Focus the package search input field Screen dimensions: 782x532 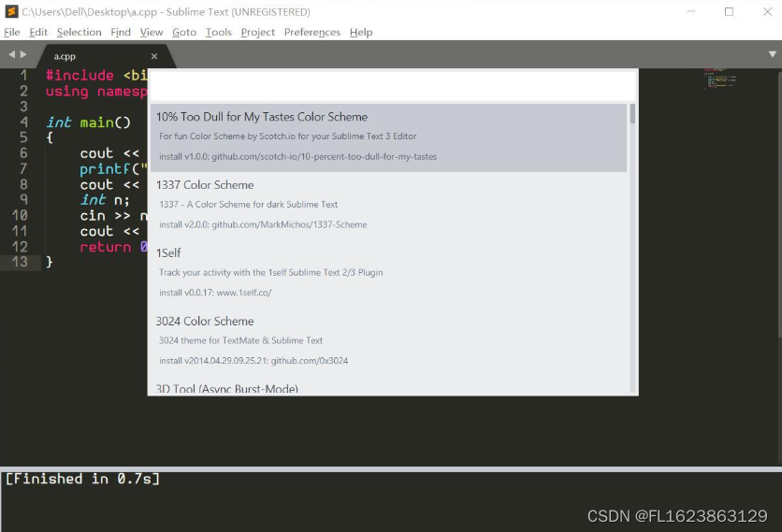[x=393, y=86]
